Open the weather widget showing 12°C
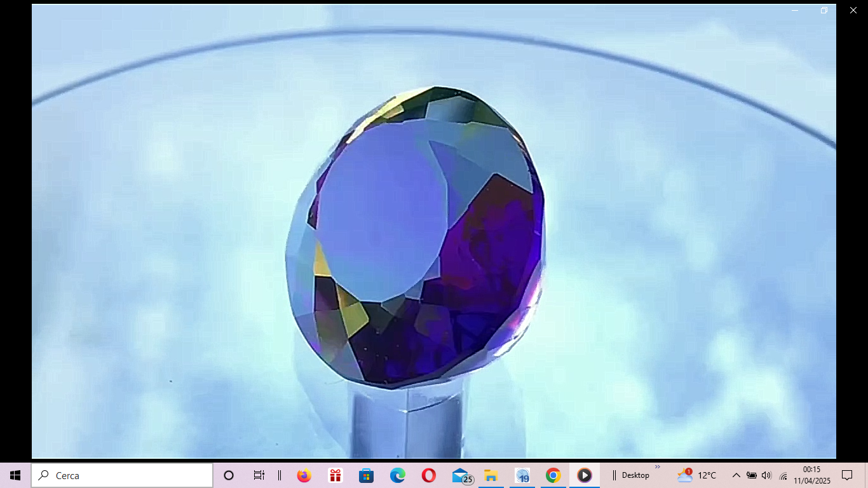Screen dimensions: 868x488 697,475
